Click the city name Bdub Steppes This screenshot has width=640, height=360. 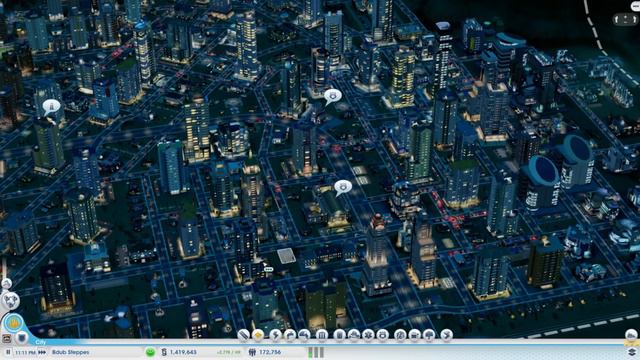click(70, 352)
